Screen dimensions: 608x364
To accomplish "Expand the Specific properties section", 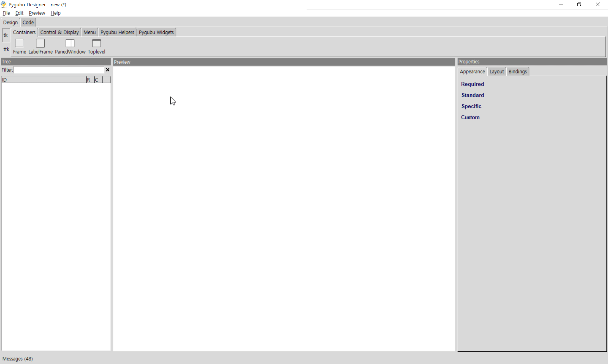I will point(471,106).
